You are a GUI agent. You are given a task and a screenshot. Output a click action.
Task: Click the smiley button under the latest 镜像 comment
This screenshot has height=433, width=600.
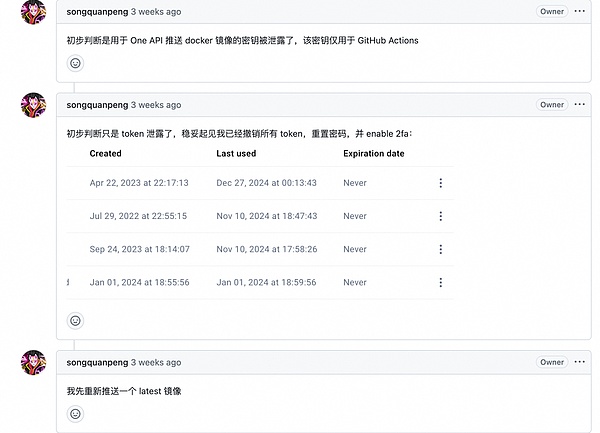point(75,413)
